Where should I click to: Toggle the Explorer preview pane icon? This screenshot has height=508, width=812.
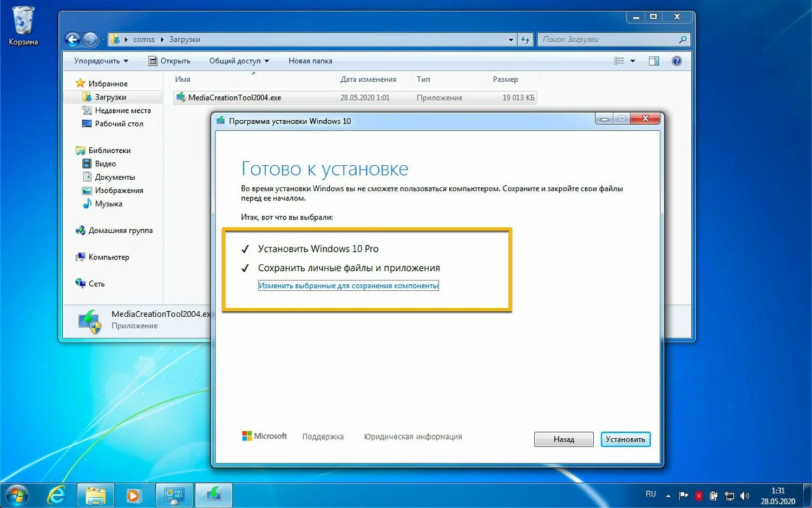point(654,61)
